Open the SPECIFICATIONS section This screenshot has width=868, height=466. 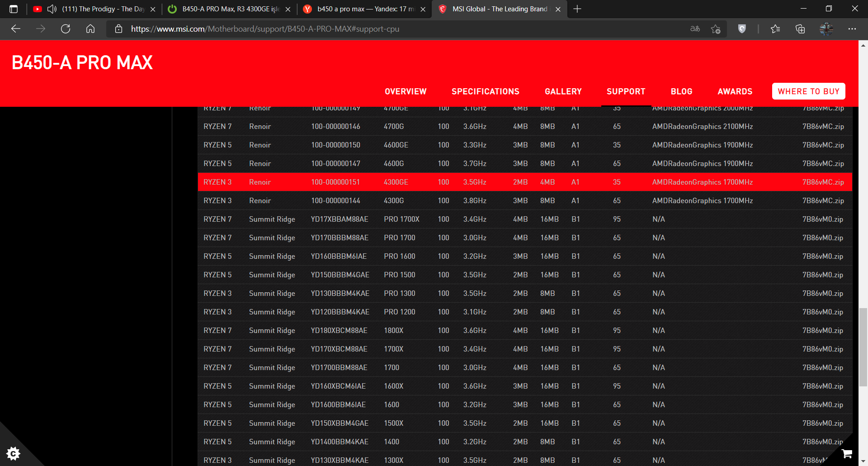(x=486, y=91)
